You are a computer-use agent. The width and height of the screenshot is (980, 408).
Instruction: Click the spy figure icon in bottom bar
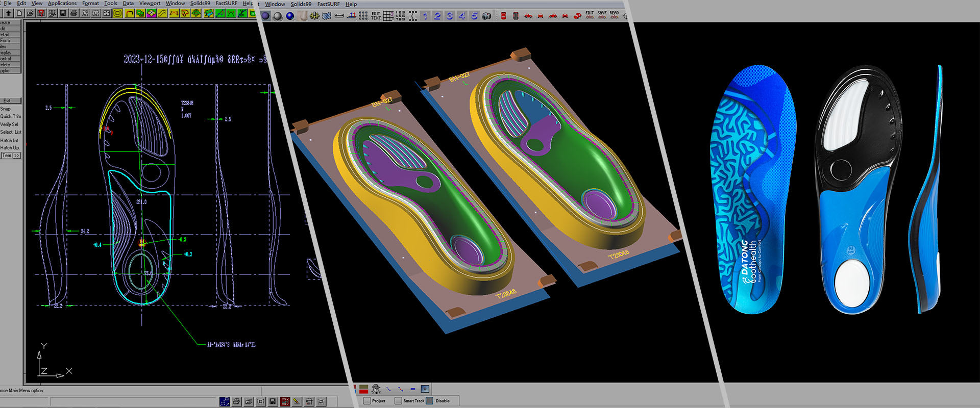(376, 389)
